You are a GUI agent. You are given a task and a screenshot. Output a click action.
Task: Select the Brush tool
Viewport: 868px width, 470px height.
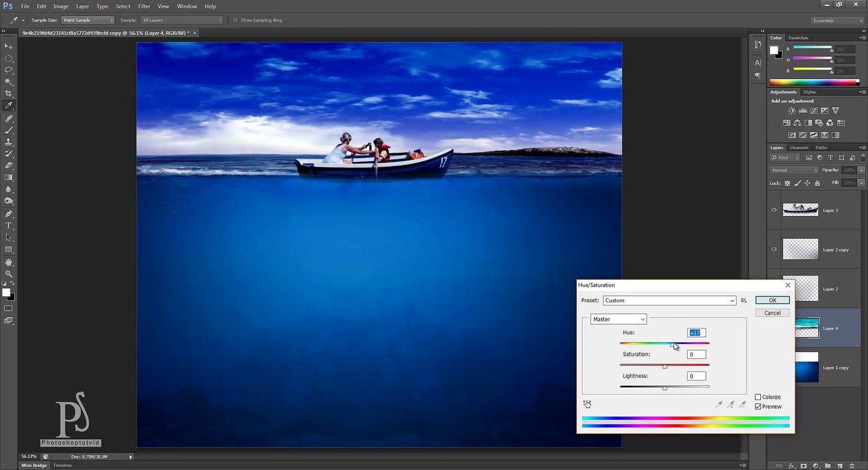point(8,131)
